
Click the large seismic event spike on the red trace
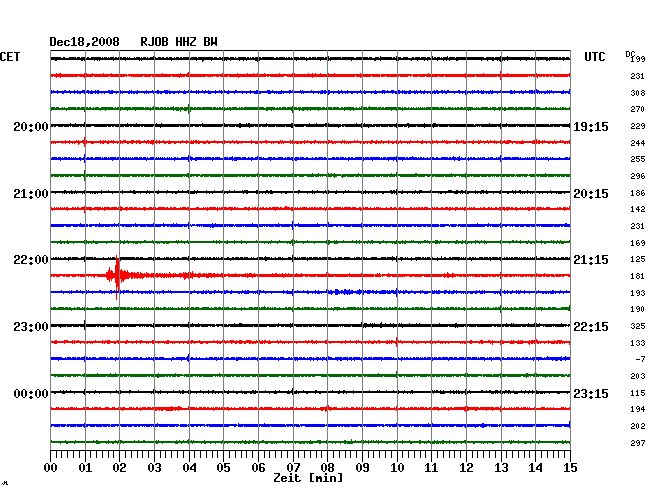(117, 275)
